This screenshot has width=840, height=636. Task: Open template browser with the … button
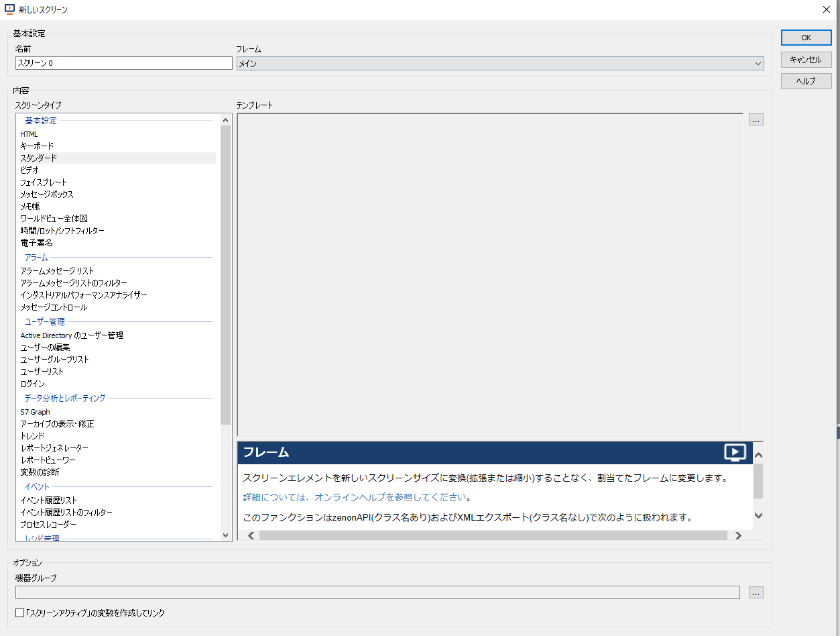[x=756, y=120]
